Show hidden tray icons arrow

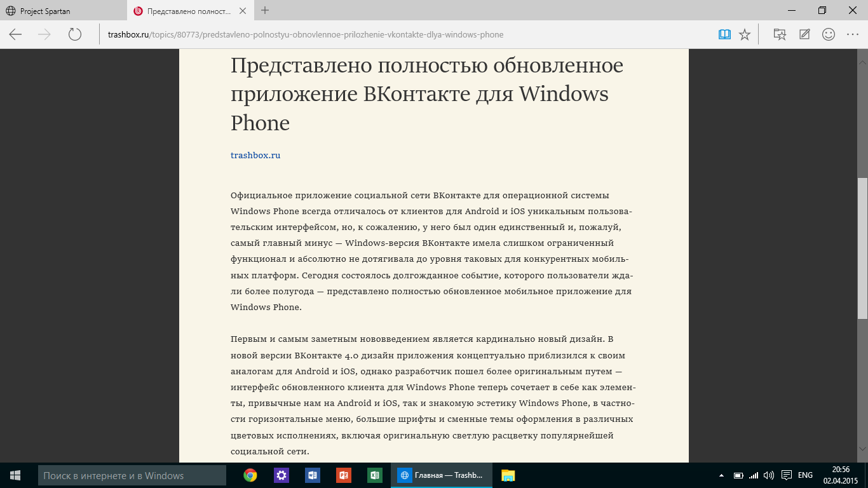pos(721,475)
